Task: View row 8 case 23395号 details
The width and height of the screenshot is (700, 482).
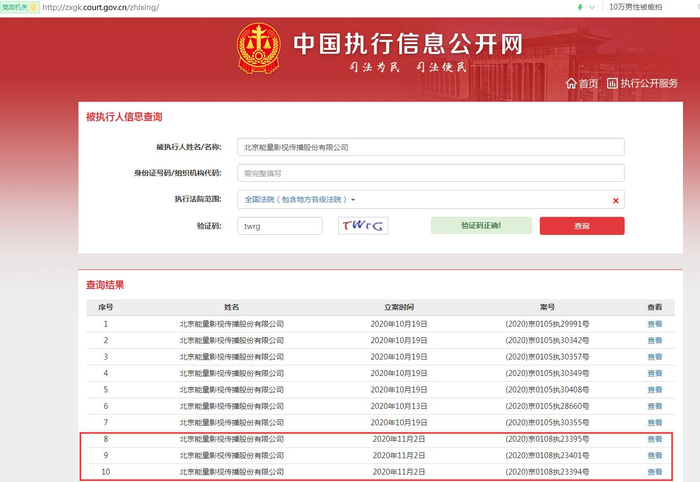Action: point(654,439)
